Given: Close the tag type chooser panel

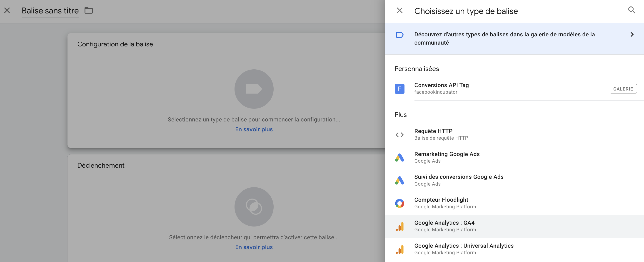Looking at the screenshot, I should coord(399,10).
